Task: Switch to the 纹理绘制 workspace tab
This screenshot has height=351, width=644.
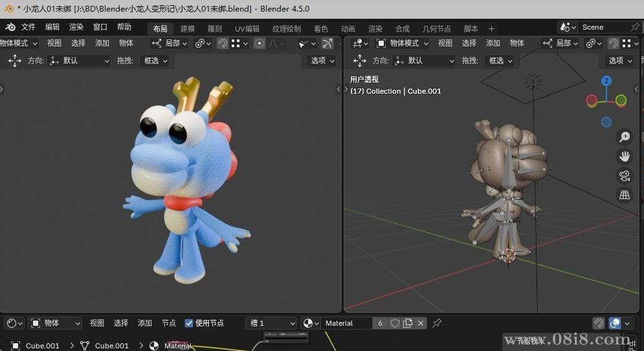Action: click(286, 28)
